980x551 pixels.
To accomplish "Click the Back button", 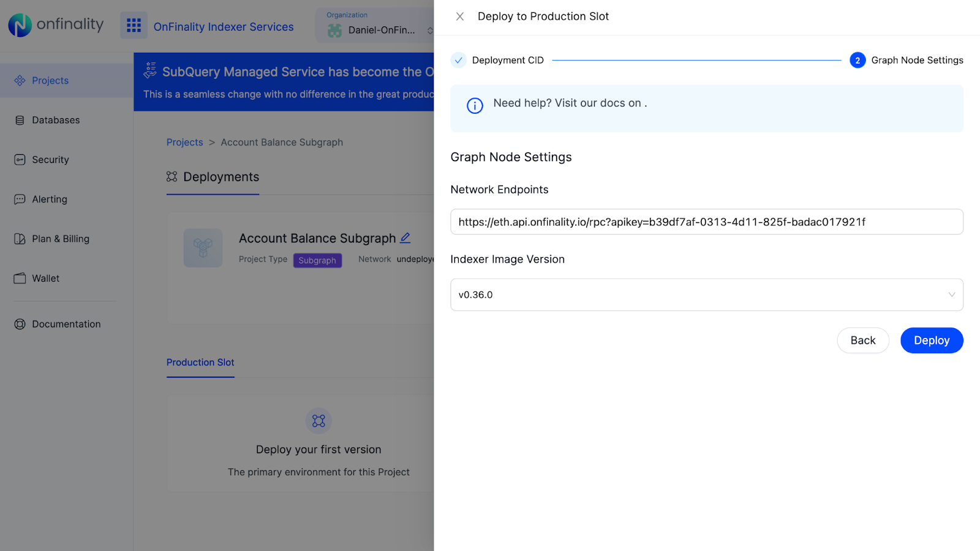I will tap(862, 340).
